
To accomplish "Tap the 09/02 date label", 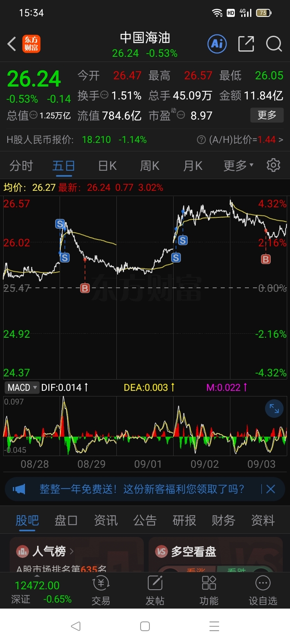I will tap(205, 464).
